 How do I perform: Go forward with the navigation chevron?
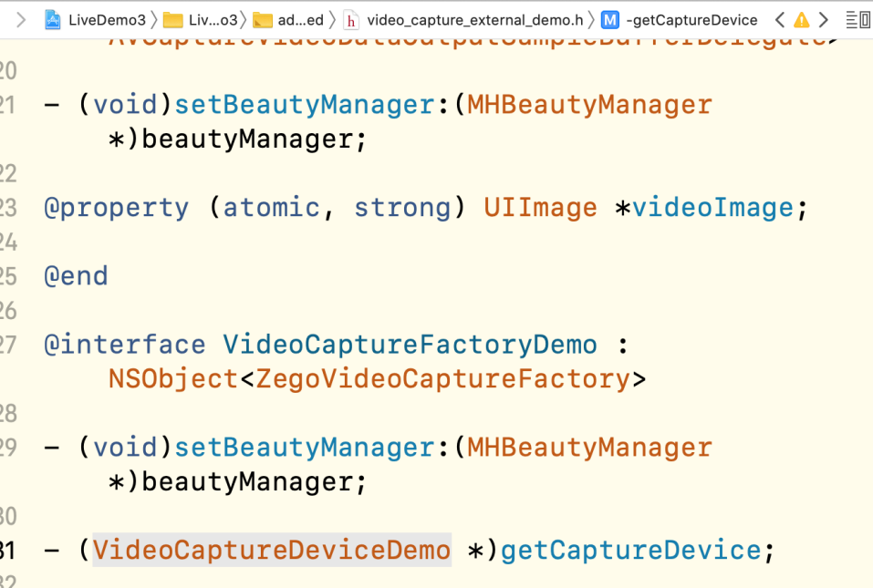click(21, 20)
